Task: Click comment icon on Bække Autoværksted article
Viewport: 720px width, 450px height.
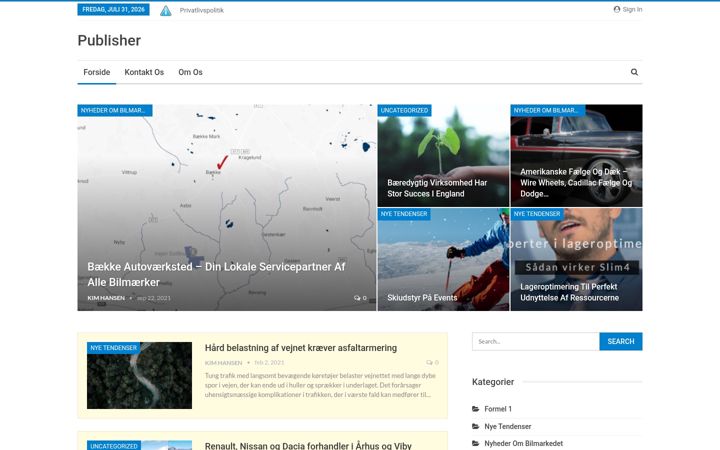Action: click(x=357, y=298)
